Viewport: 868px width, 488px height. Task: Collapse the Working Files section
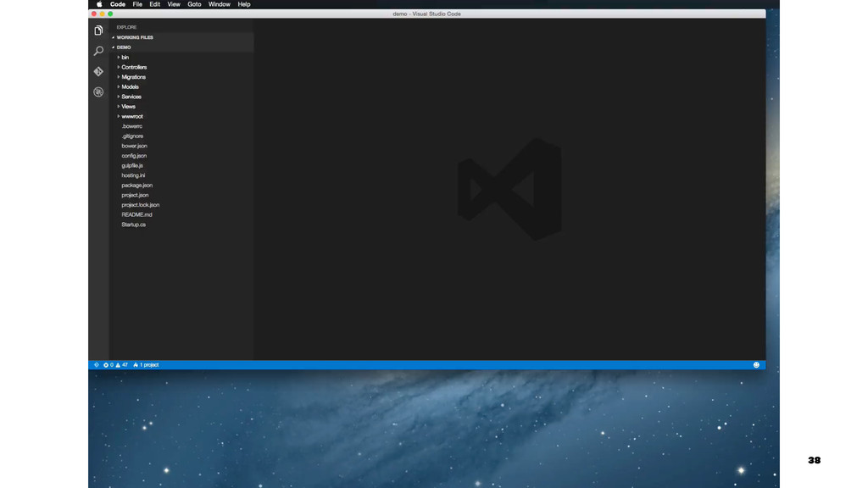[181, 37]
